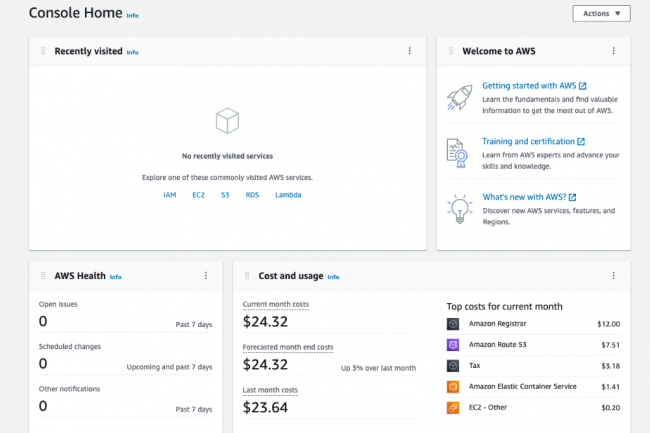
Task: Click the EC2 - Other row label
Action: coord(488,407)
